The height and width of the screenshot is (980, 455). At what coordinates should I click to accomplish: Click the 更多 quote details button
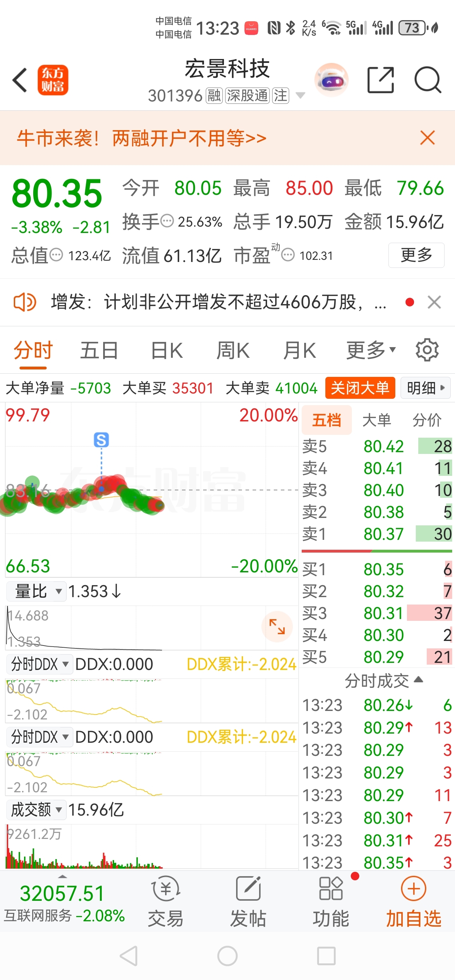(416, 255)
